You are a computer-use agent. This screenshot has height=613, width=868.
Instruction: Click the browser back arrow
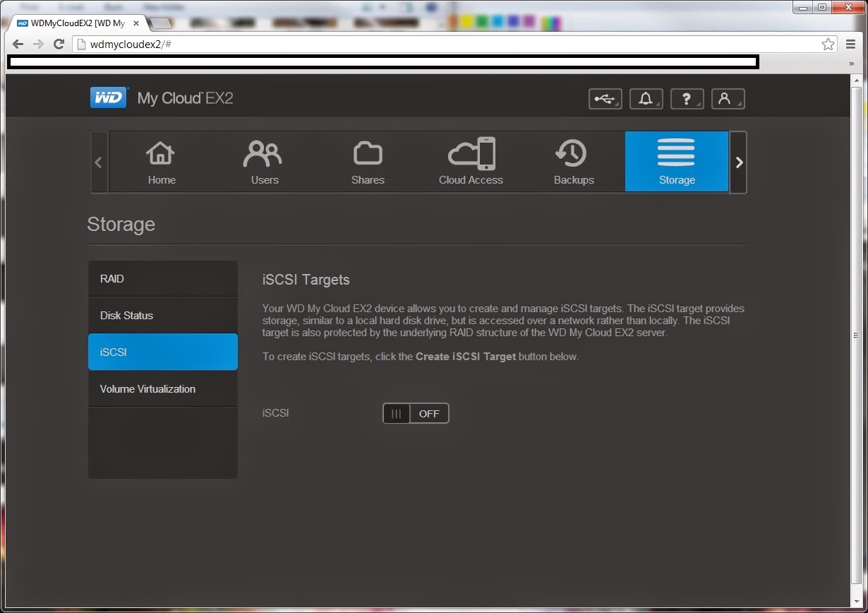(x=18, y=44)
